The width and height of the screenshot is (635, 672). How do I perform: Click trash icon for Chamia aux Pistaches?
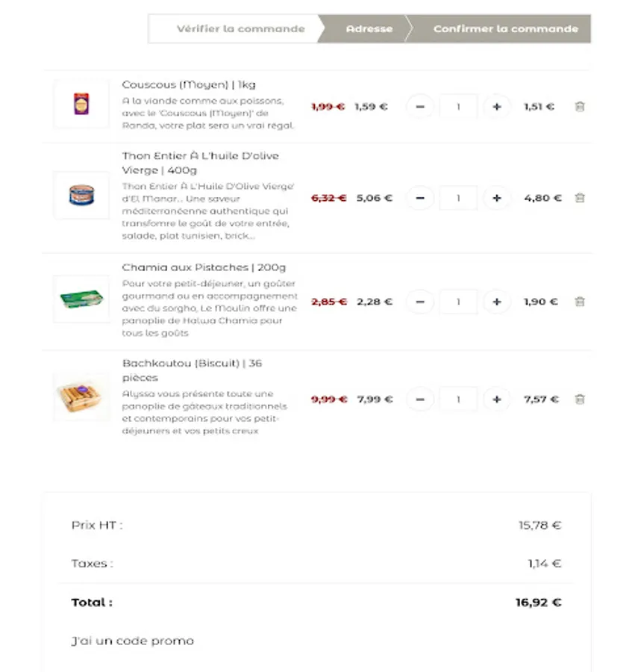580,302
